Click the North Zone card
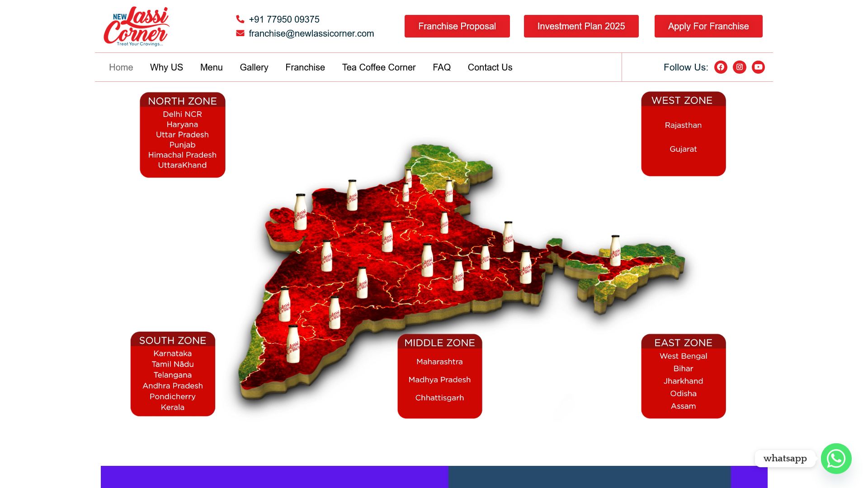 point(182,135)
